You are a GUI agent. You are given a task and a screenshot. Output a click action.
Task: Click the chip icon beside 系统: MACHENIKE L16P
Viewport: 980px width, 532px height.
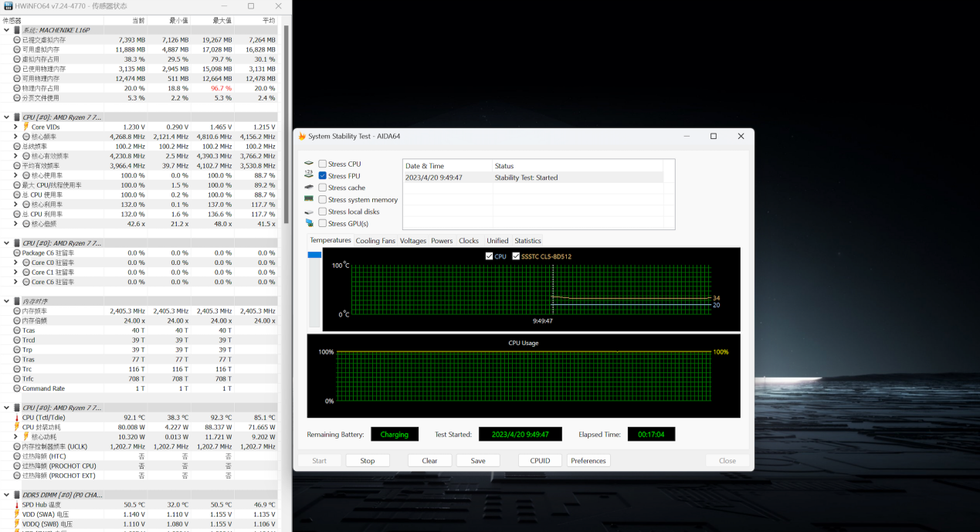17,30
